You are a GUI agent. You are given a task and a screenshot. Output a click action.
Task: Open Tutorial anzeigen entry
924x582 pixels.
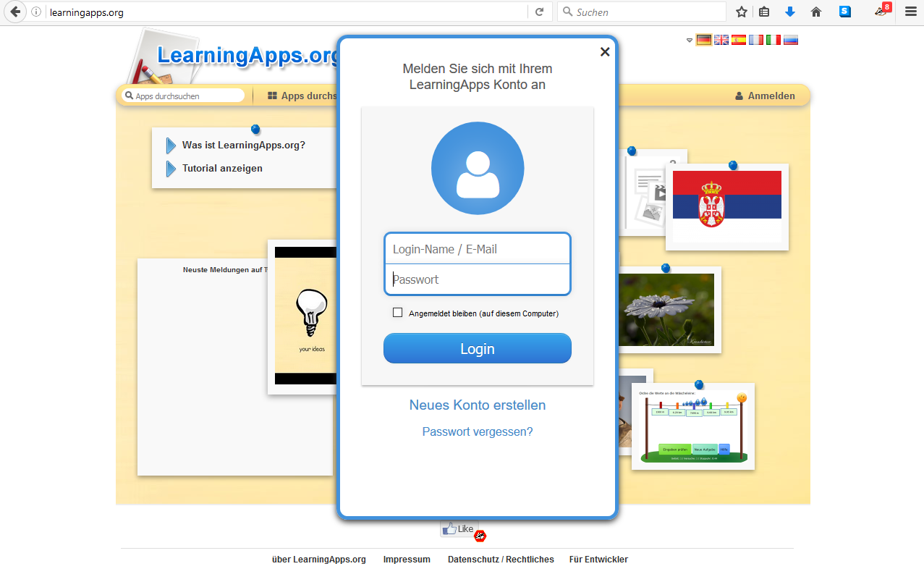point(222,169)
